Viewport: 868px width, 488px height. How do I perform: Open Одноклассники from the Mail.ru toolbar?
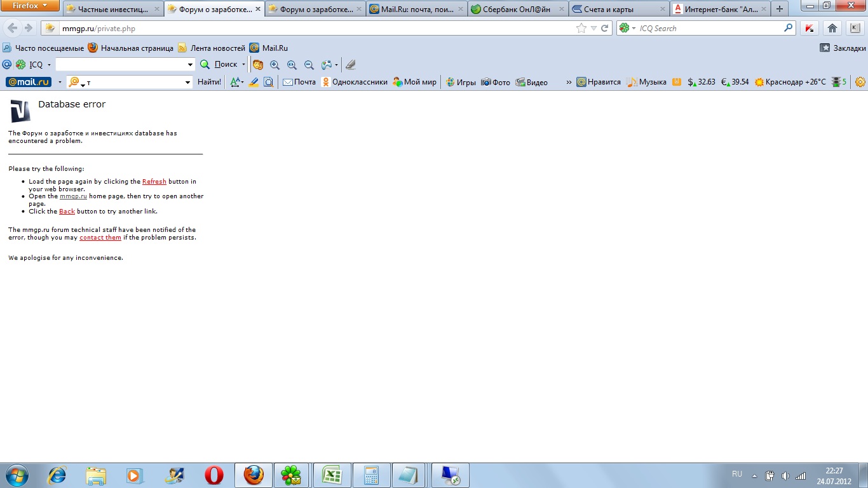pos(354,82)
